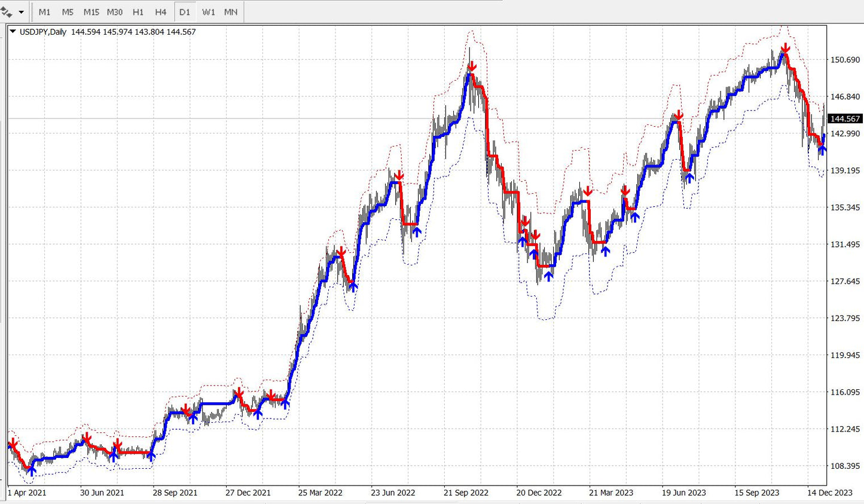Select the M15 timeframe button
Image resolution: width=864 pixels, height=504 pixels.
coord(91,11)
